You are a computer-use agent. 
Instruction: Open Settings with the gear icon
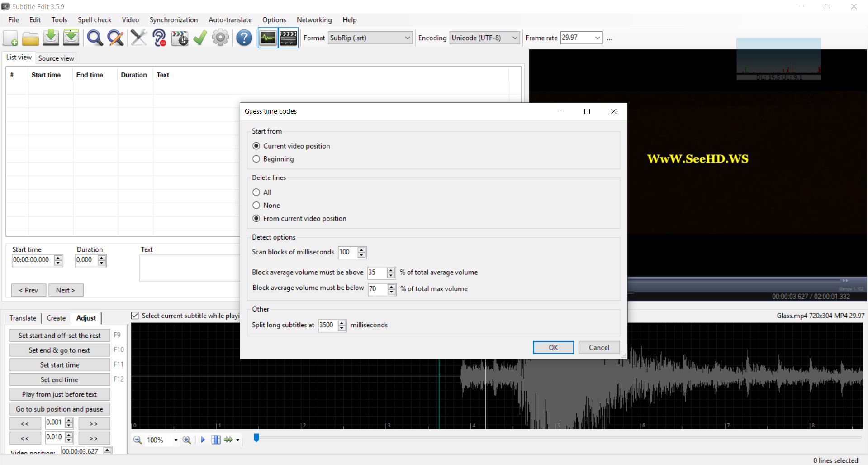coord(220,38)
